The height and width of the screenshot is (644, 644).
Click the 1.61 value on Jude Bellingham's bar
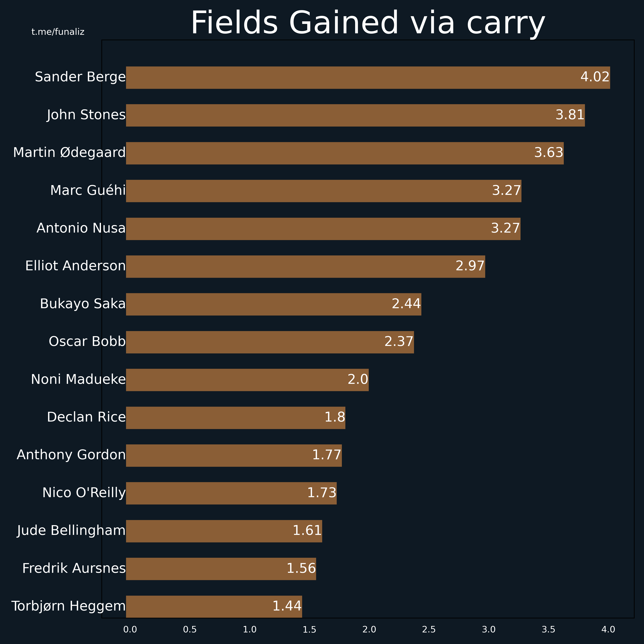pyautogui.click(x=307, y=531)
